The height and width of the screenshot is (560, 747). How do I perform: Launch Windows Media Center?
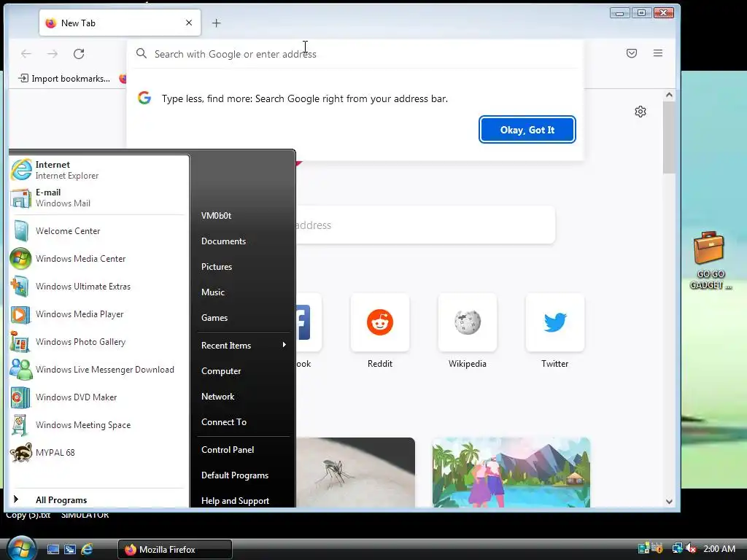[98, 259]
